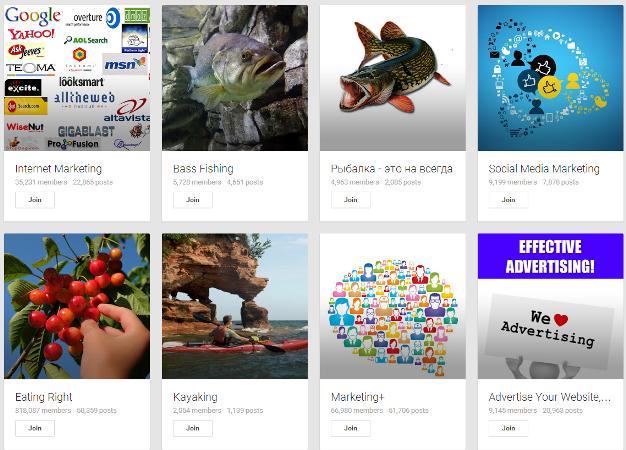Join Advertise Your Website community

click(508, 428)
